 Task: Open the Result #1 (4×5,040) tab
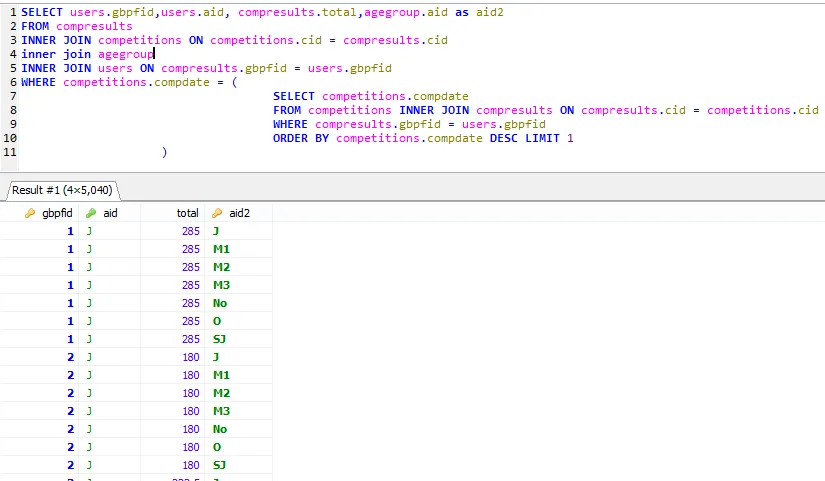(62, 190)
